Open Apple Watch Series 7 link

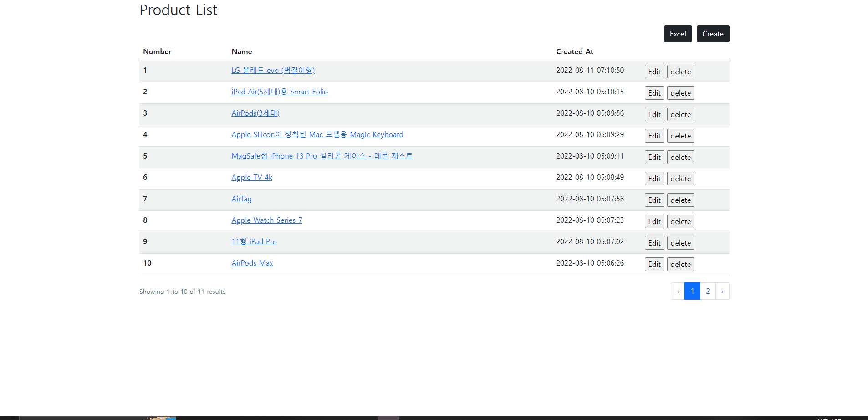click(x=267, y=220)
